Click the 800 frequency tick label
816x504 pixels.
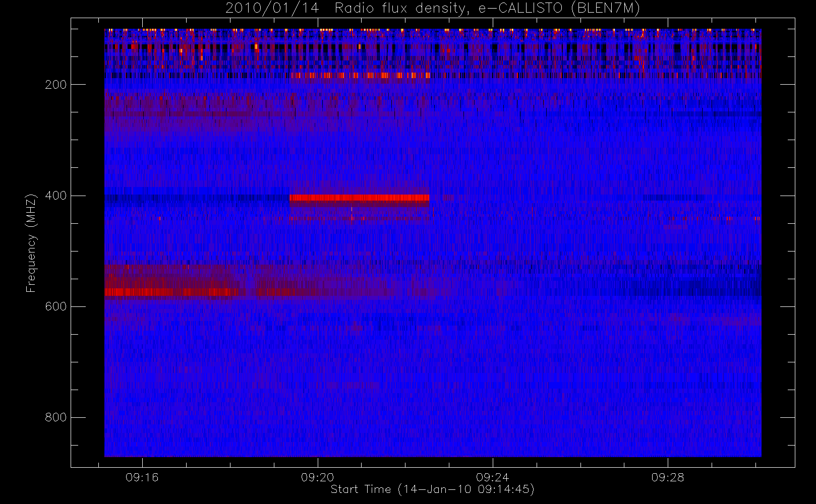(56, 417)
